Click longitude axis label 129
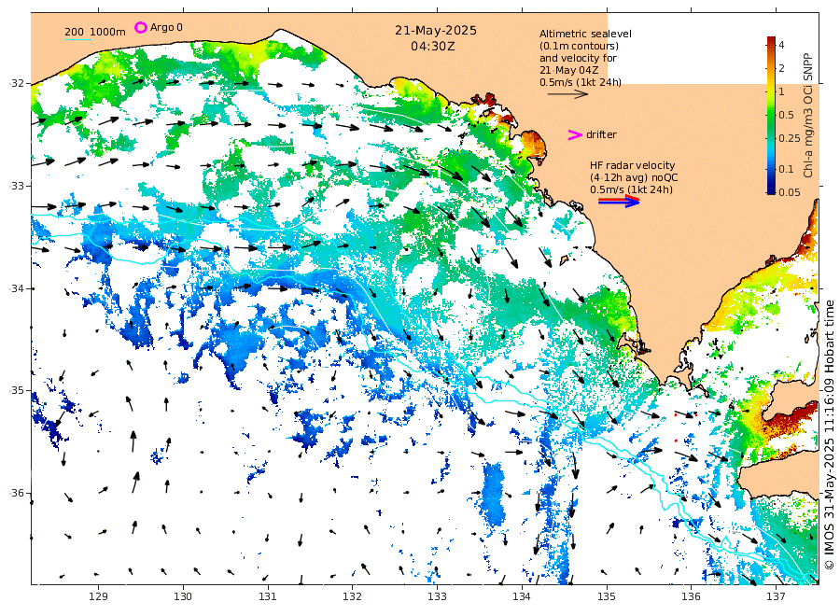This screenshot has width=840, height=616. [x=99, y=596]
